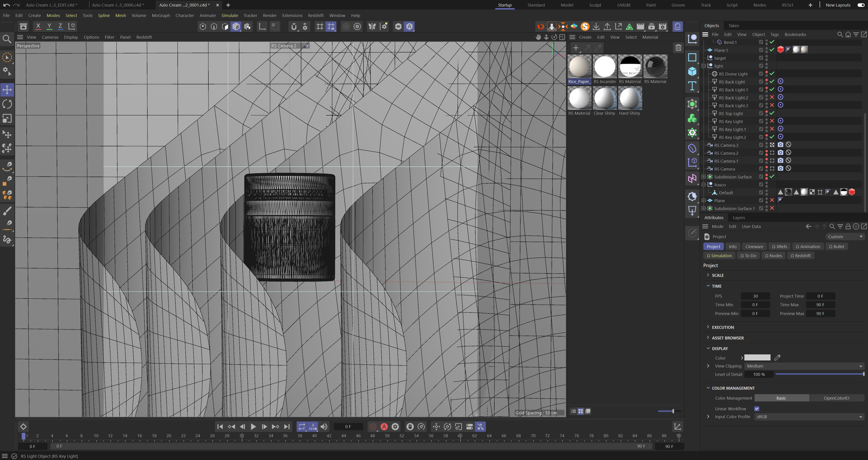
Task: Select the Move tool in left toolbar
Action: 7,90
